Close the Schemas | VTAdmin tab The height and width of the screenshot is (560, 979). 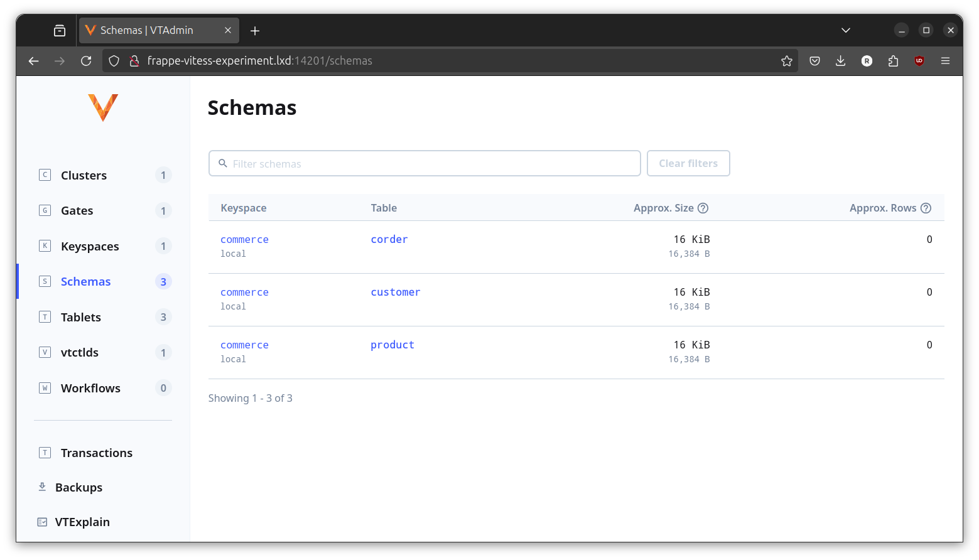pos(228,30)
